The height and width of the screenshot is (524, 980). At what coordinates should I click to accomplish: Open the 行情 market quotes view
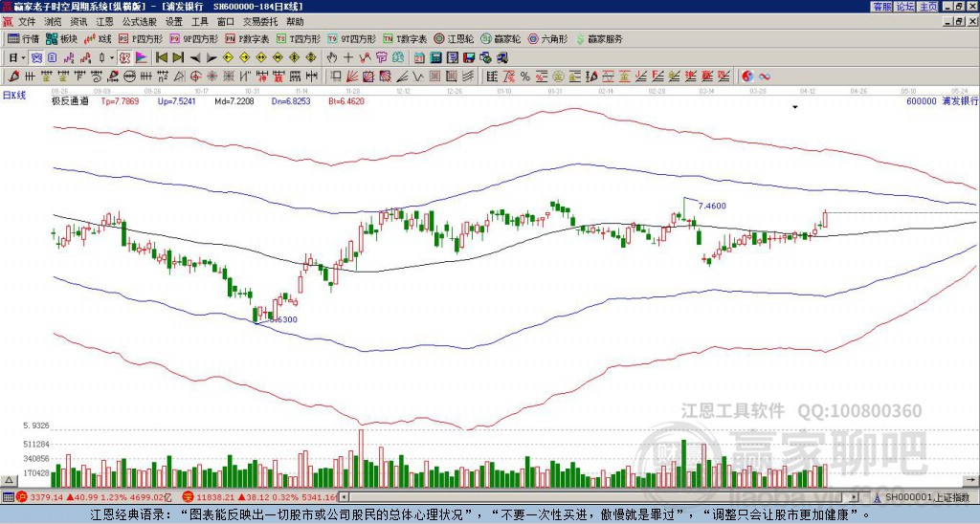pos(24,38)
